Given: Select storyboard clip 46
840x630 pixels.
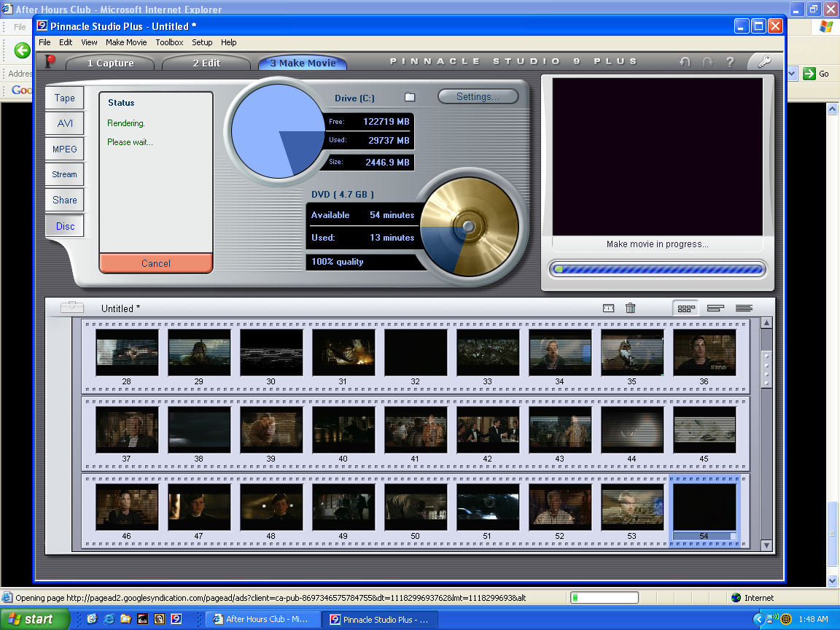Looking at the screenshot, I should pyautogui.click(x=127, y=506).
